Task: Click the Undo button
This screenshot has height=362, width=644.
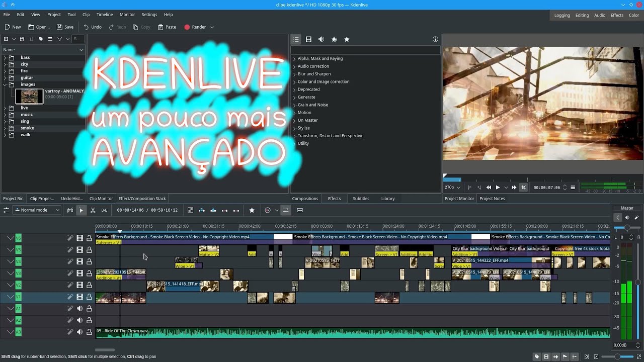Action: click(x=92, y=27)
